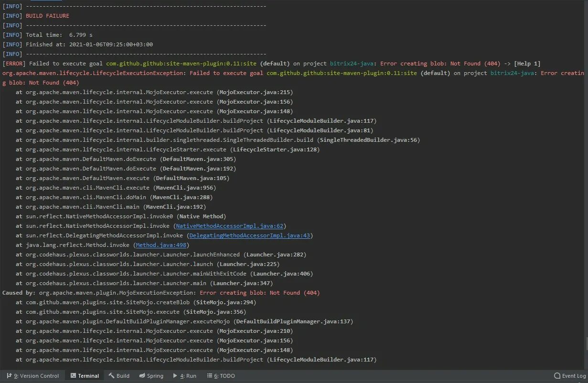Click the Caused by: MojoExecutionException line
The height and width of the screenshot is (383, 588).
[x=161, y=293]
